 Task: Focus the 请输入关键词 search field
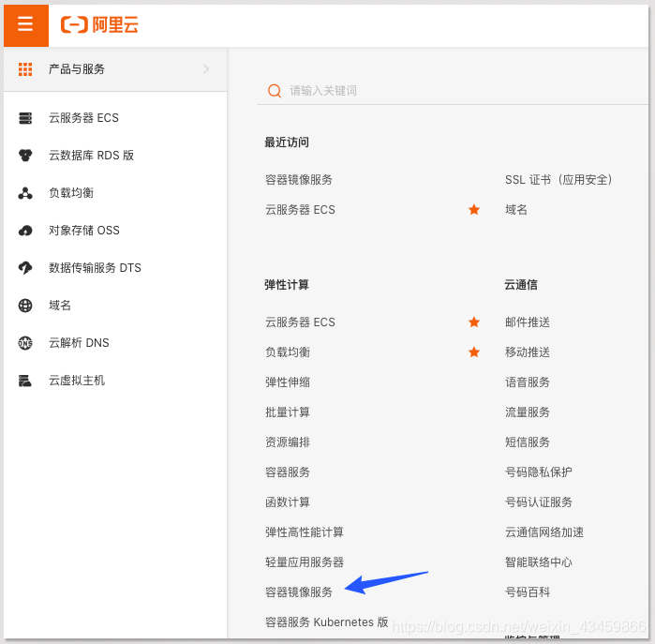[453, 91]
